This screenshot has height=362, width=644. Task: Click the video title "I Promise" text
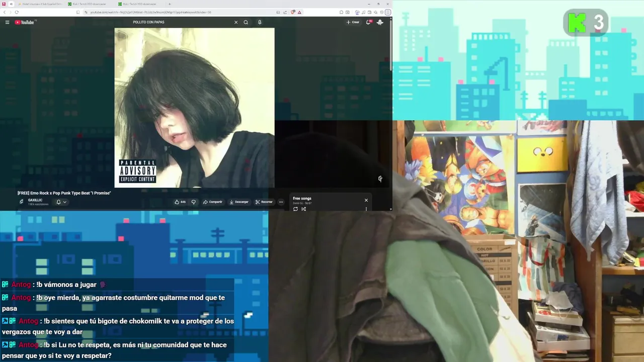click(64, 193)
